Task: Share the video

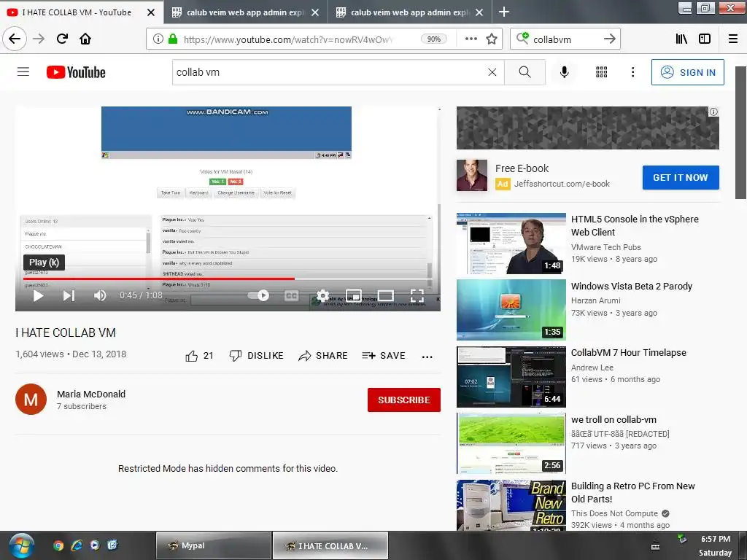Action: [323, 356]
